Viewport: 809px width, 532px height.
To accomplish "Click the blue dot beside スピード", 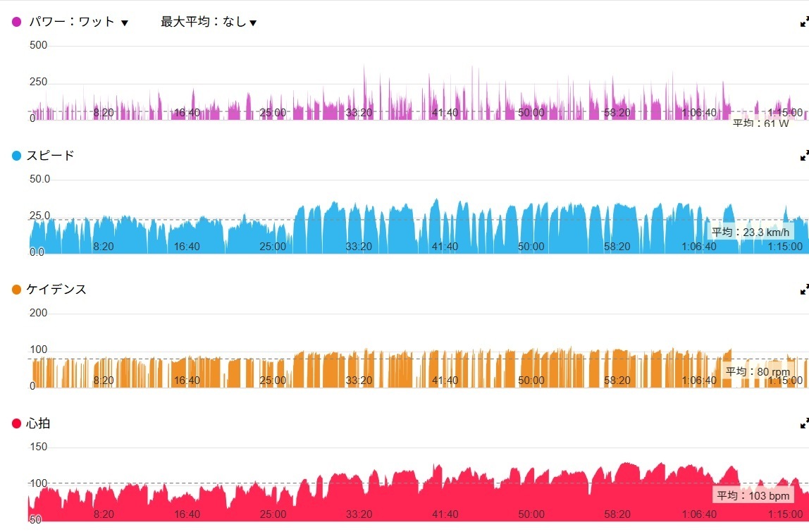I will pos(17,156).
